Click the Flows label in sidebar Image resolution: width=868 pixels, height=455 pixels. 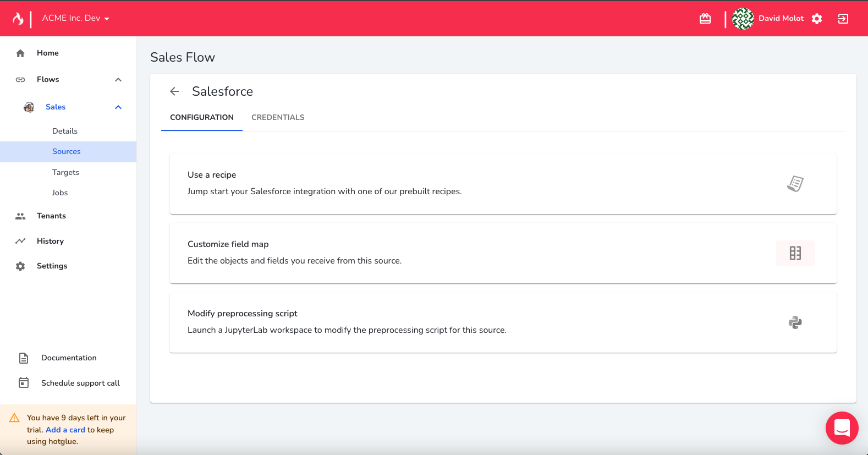tap(48, 79)
